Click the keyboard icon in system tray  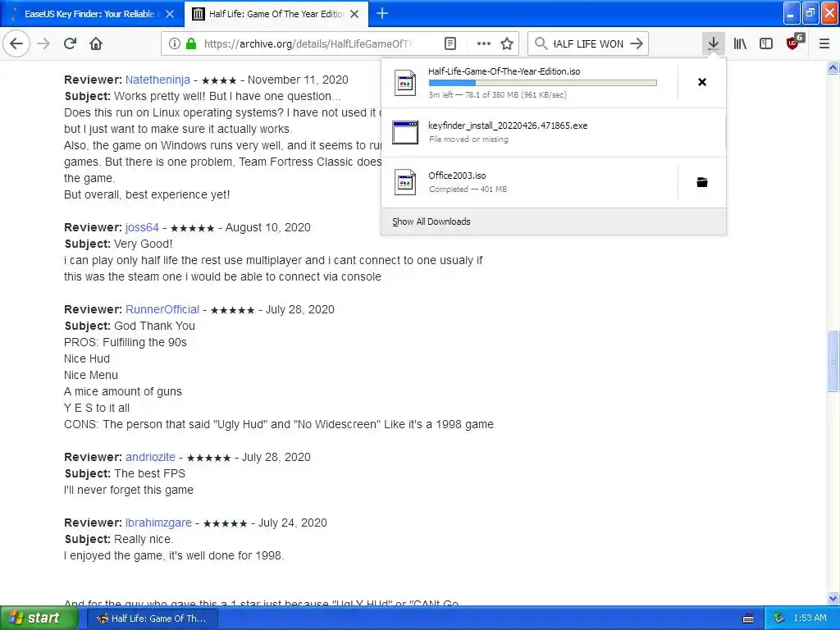pyautogui.click(x=748, y=619)
